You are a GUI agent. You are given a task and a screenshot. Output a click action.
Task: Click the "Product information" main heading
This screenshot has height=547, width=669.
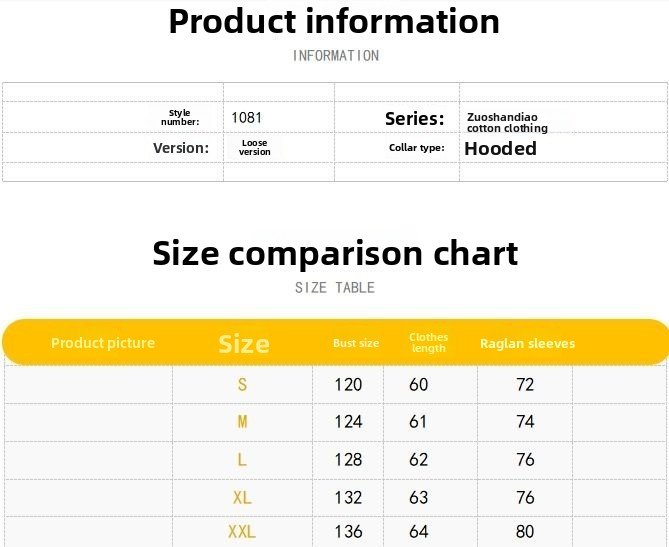(x=334, y=21)
